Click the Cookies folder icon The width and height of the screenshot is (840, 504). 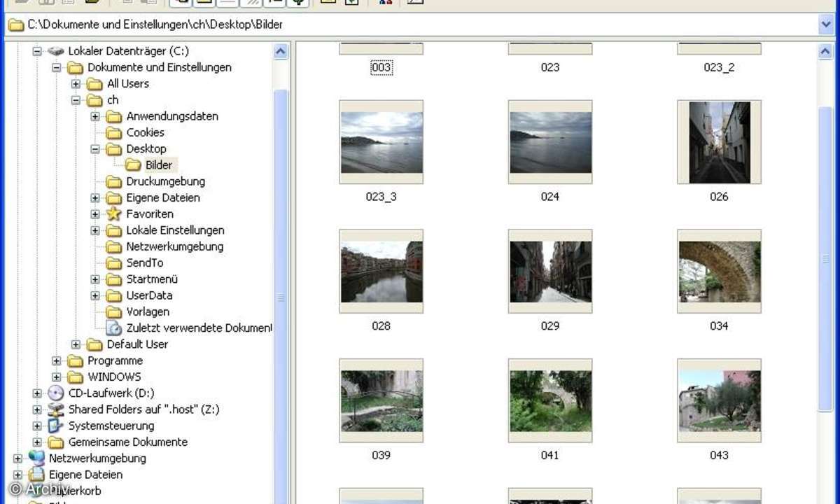tap(113, 133)
